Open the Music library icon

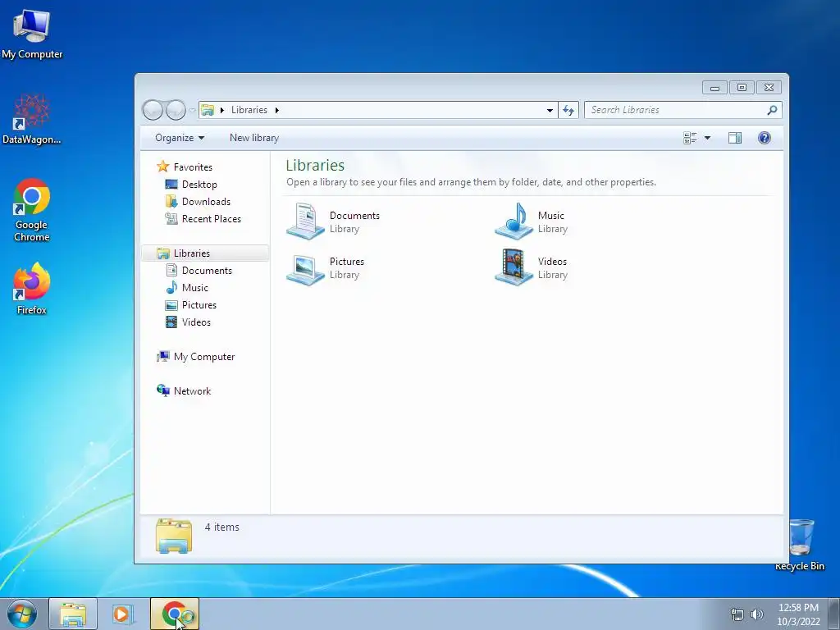coord(514,221)
